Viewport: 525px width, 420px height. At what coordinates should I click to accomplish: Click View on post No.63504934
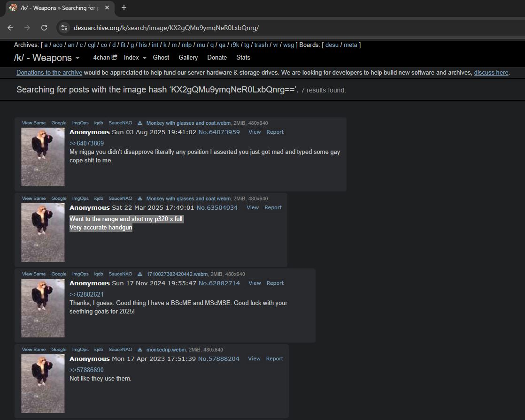[253, 207]
